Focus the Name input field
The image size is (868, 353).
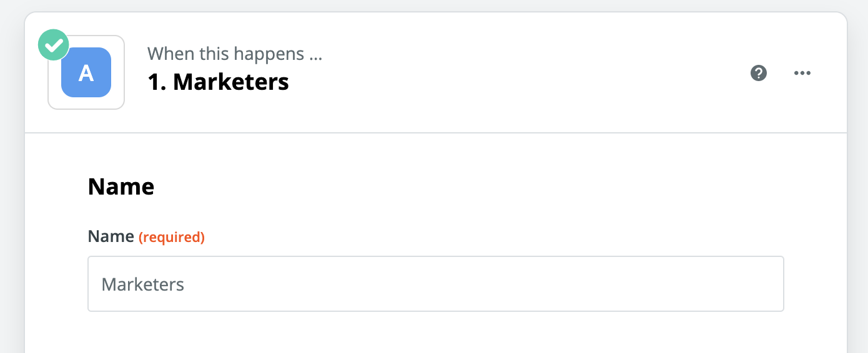(x=435, y=284)
